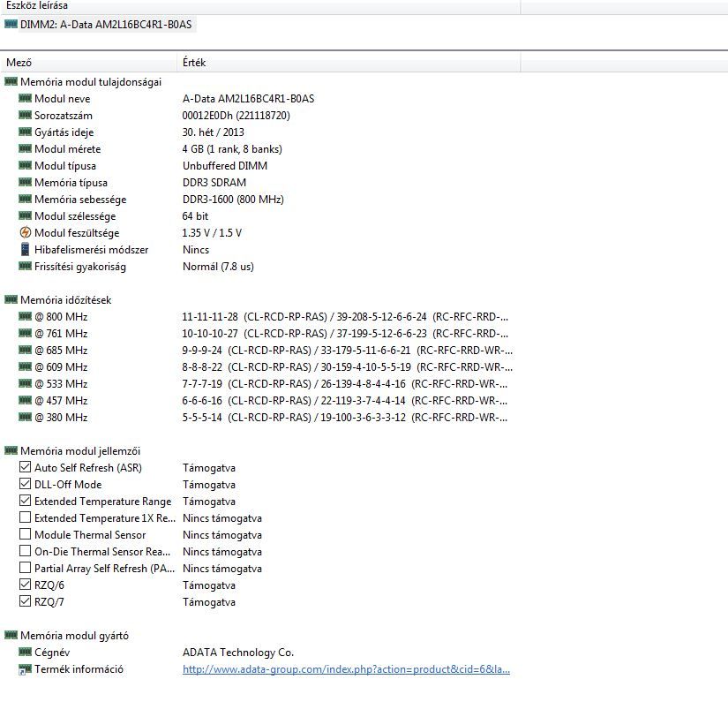Click the chip icon beside @ 533 MHz
Image resolution: width=728 pixels, height=717 pixels.
(x=25, y=383)
